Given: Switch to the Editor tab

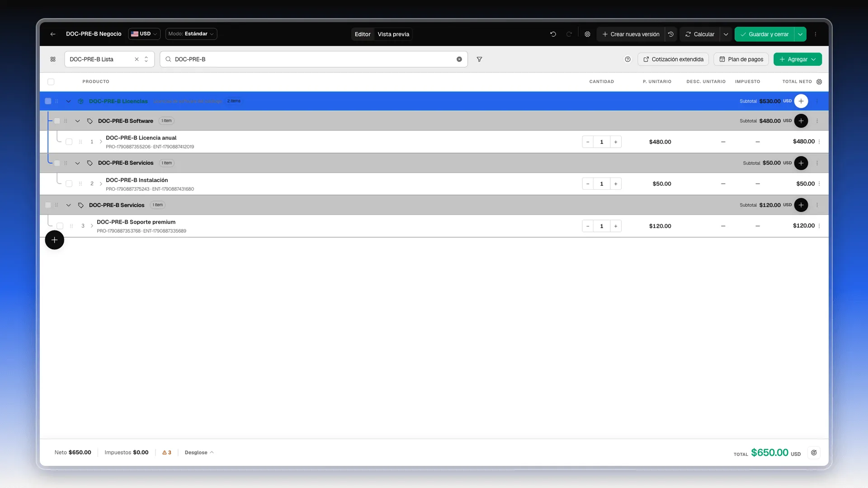Looking at the screenshot, I should click(363, 34).
